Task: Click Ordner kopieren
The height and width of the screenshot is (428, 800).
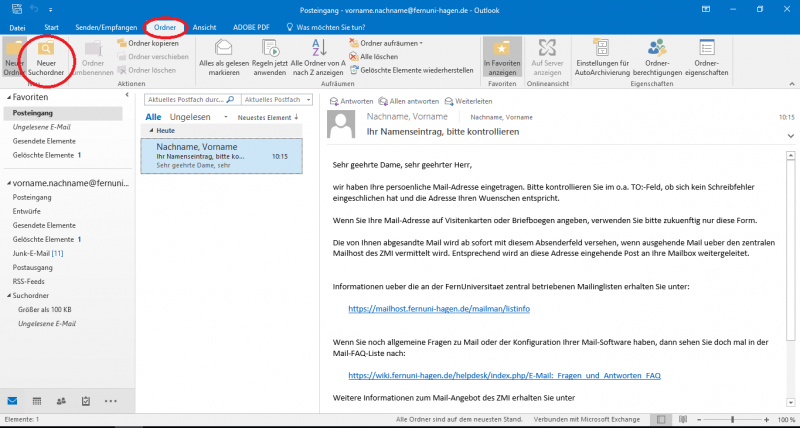Action: tap(148, 43)
